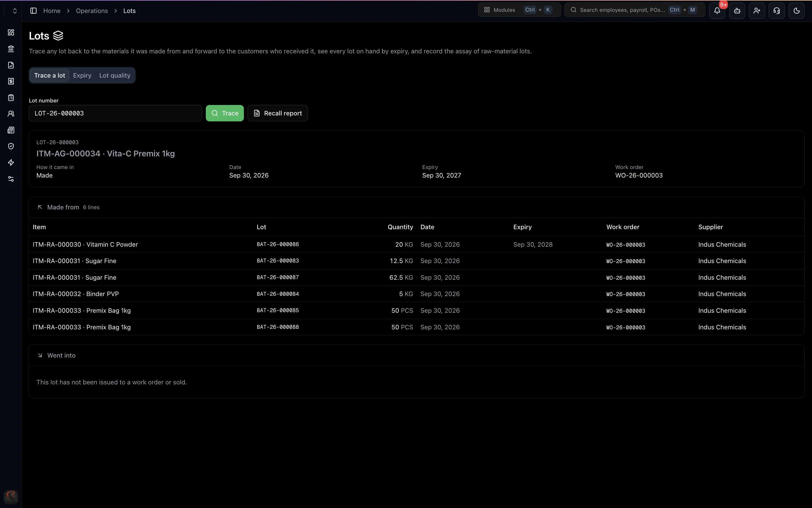812x508 pixels.
Task: Open notifications bell
Action: click(x=717, y=11)
